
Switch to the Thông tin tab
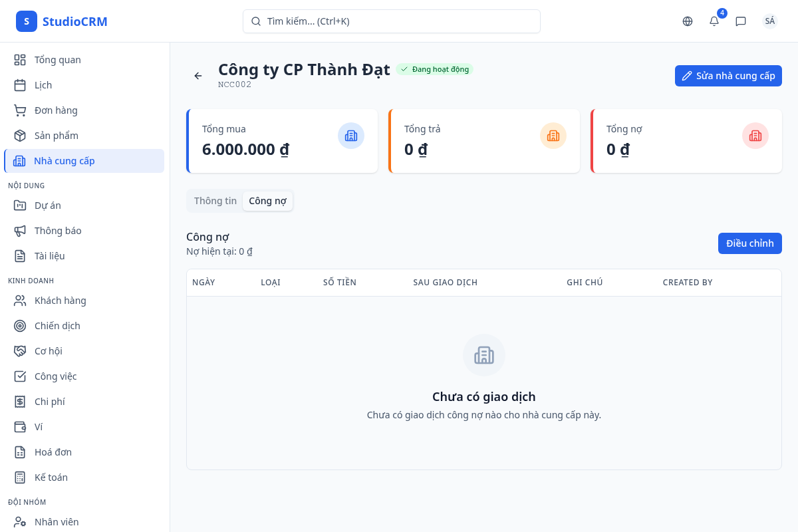pos(215,201)
